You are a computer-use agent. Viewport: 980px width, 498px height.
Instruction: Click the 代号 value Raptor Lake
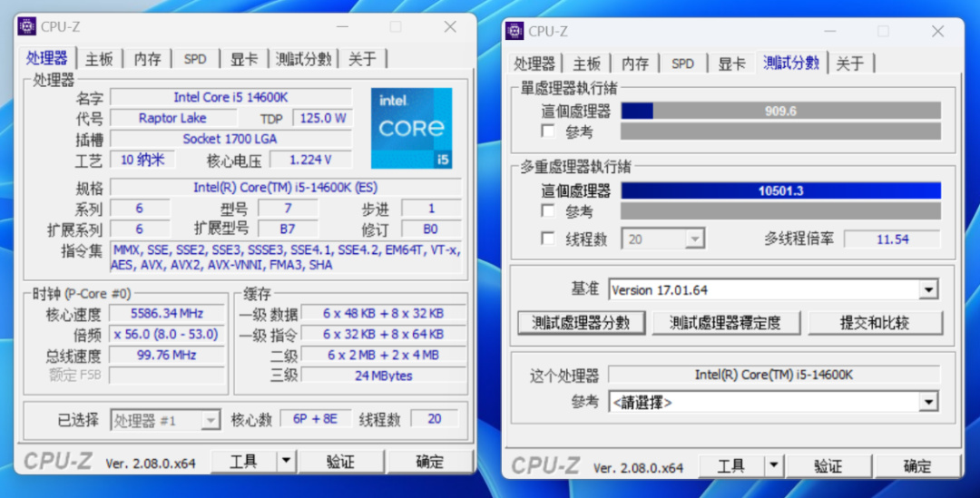point(173,118)
